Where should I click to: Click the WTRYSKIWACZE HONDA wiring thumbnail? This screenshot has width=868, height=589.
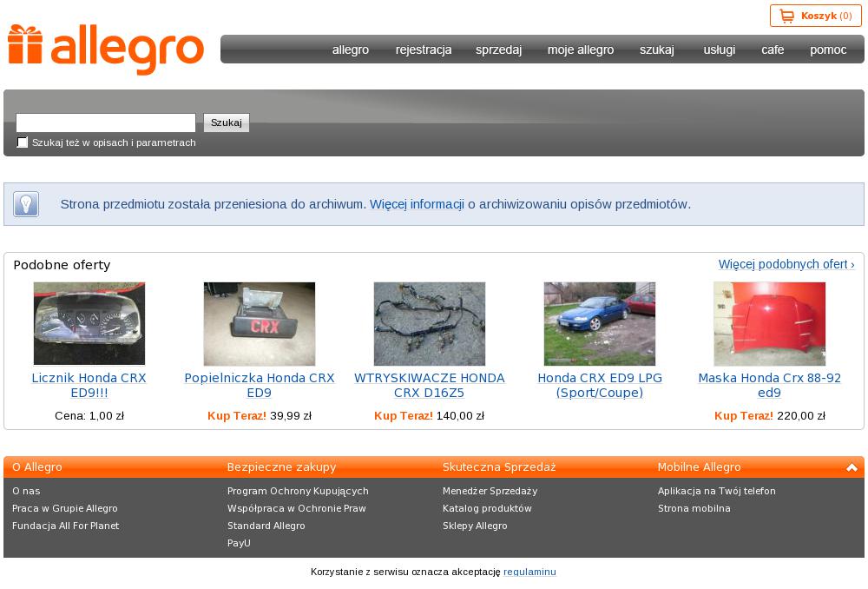(x=430, y=323)
